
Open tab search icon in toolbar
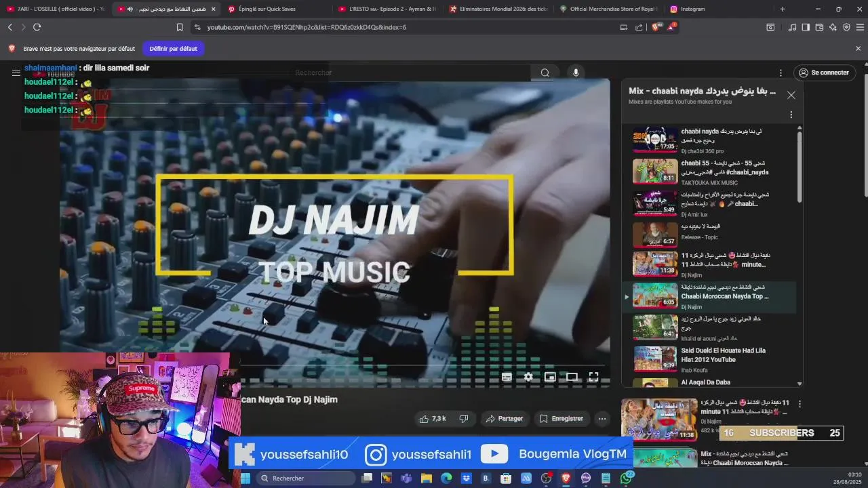click(x=770, y=27)
